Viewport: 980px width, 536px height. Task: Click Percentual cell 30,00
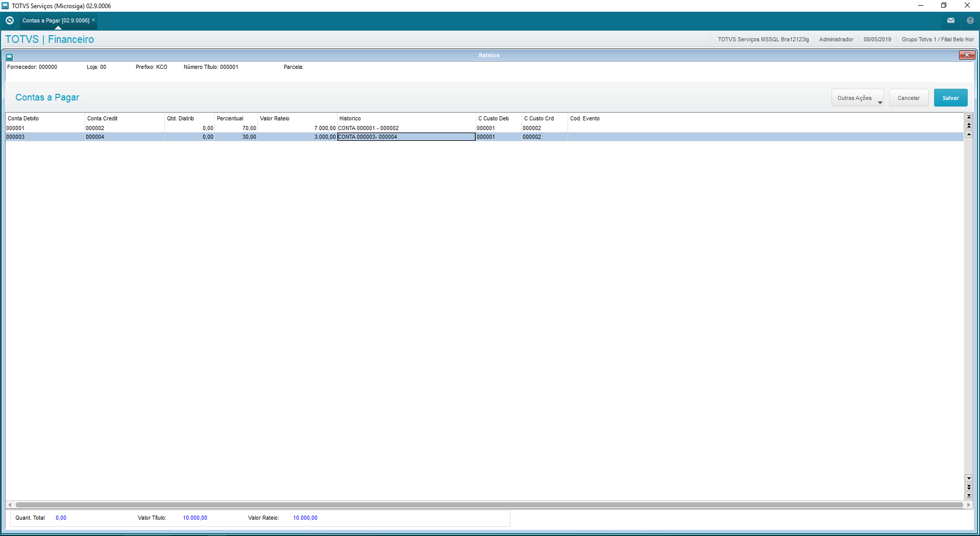[236, 137]
